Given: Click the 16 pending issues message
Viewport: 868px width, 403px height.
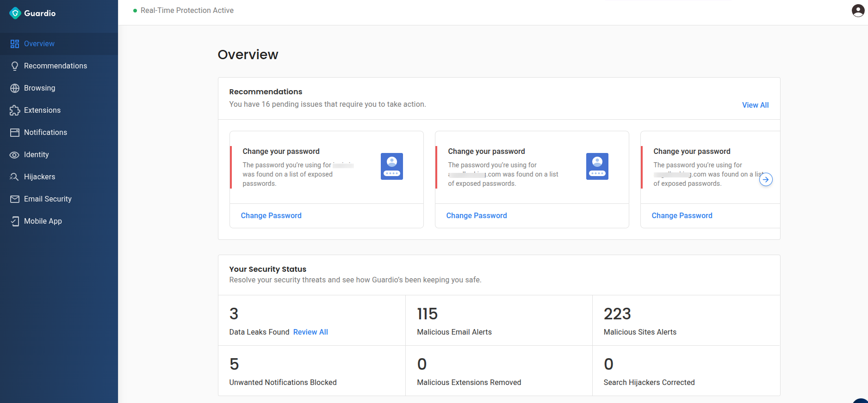Looking at the screenshot, I should (x=328, y=104).
